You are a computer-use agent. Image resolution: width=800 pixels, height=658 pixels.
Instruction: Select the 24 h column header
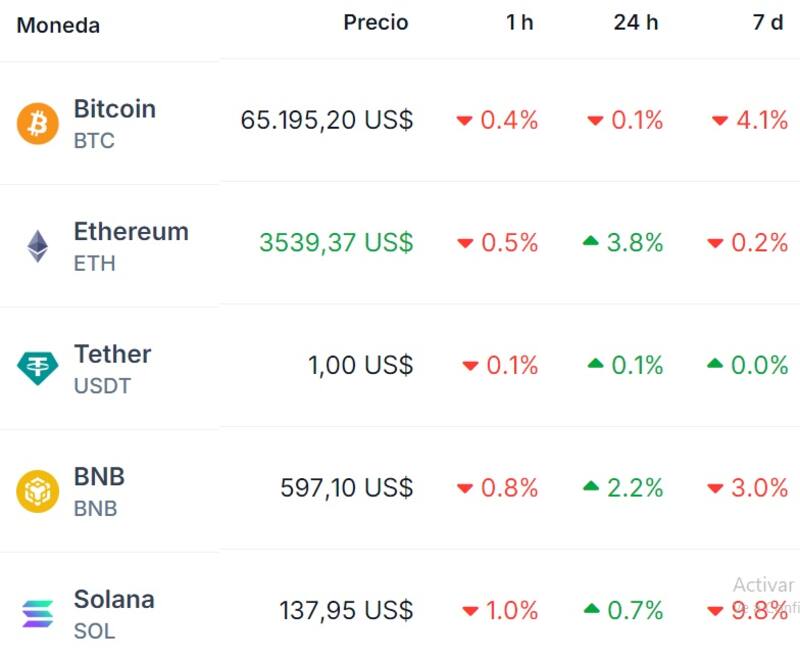(637, 22)
